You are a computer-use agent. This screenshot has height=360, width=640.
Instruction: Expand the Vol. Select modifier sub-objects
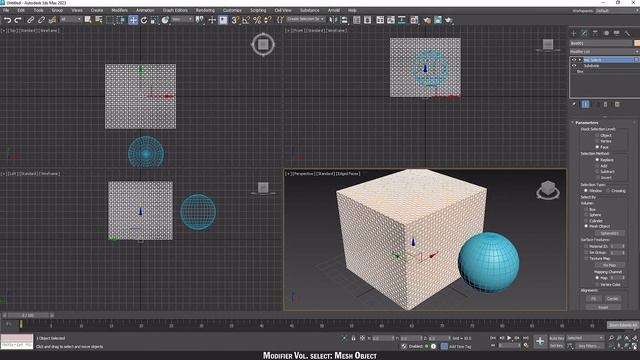tap(580, 60)
